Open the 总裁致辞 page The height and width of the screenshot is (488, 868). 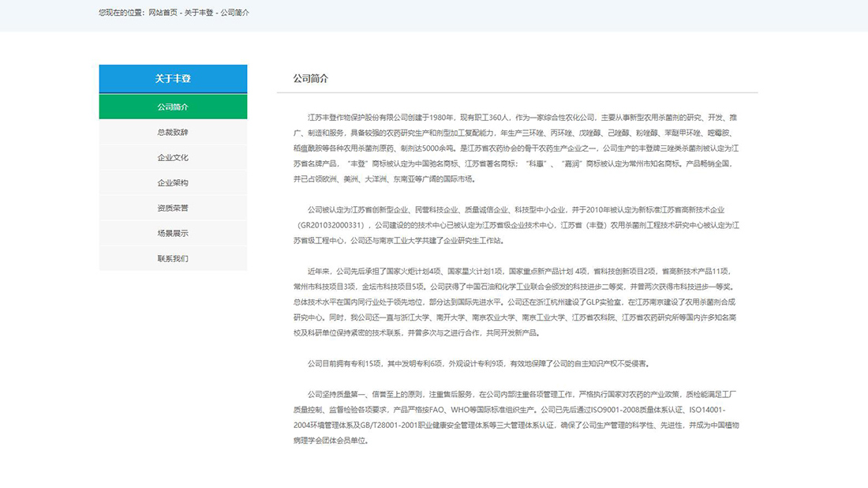[x=172, y=131]
